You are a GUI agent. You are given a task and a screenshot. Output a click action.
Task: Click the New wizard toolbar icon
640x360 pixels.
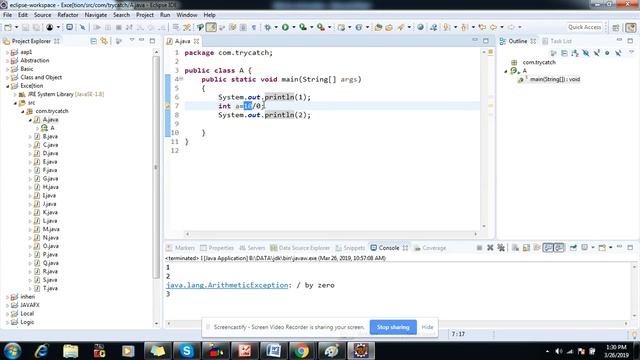(8, 27)
